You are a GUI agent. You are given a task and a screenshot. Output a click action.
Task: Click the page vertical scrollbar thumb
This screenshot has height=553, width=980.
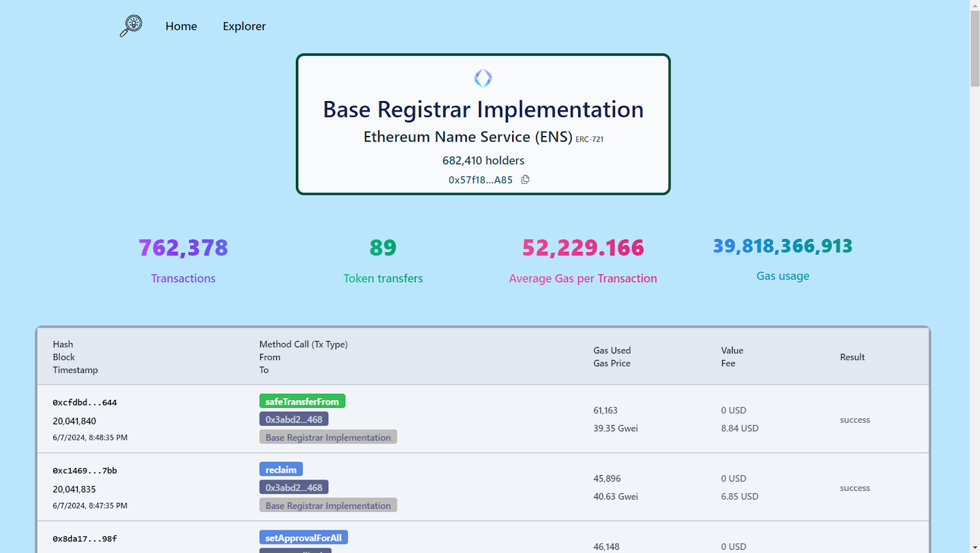click(x=975, y=48)
